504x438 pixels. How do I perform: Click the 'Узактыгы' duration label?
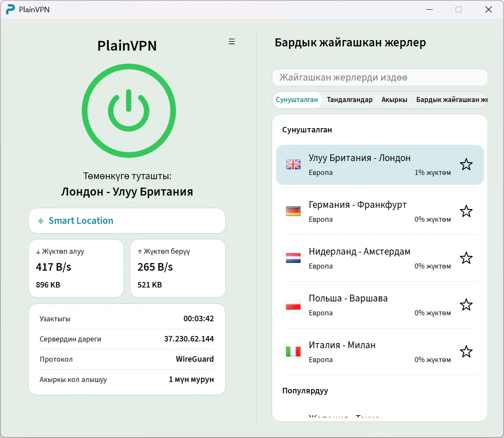pyautogui.click(x=55, y=319)
